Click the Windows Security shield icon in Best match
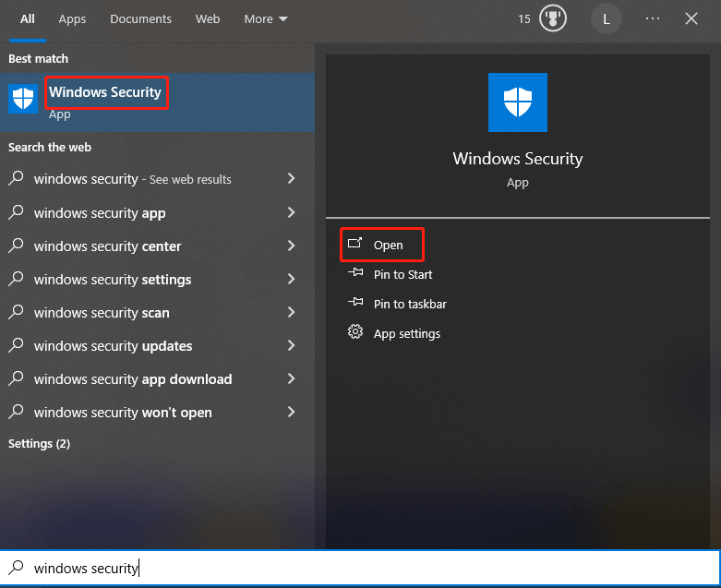The width and height of the screenshot is (721, 588). coord(23,99)
